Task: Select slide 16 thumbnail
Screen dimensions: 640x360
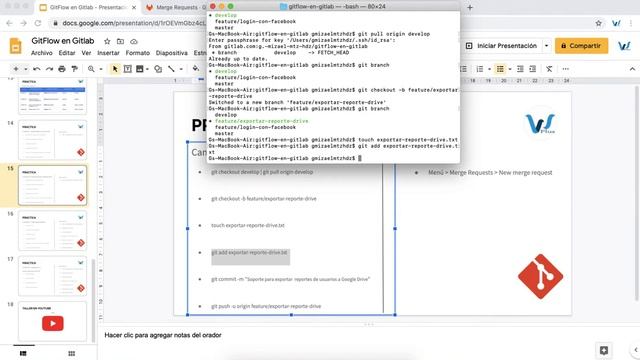Action: (x=52, y=230)
